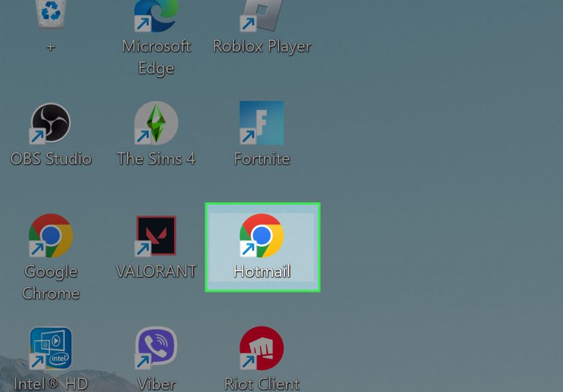
Task: Click the Riot Client shortcut icon
Action: [261, 348]
